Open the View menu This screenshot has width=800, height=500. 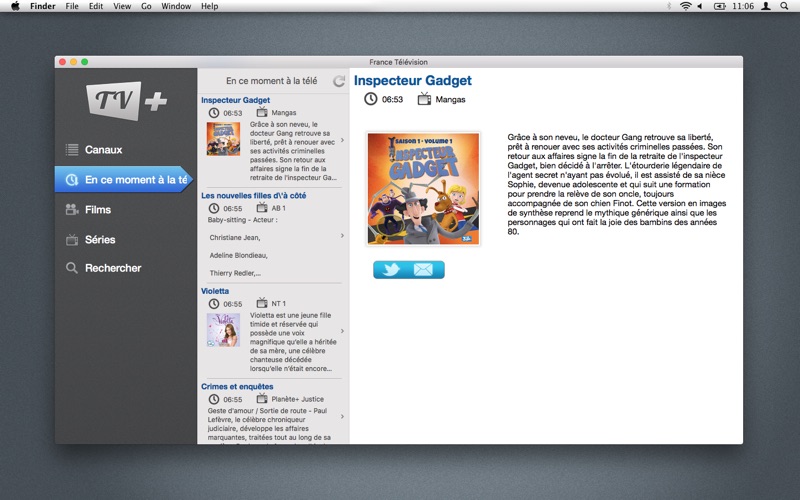[122, 6]
